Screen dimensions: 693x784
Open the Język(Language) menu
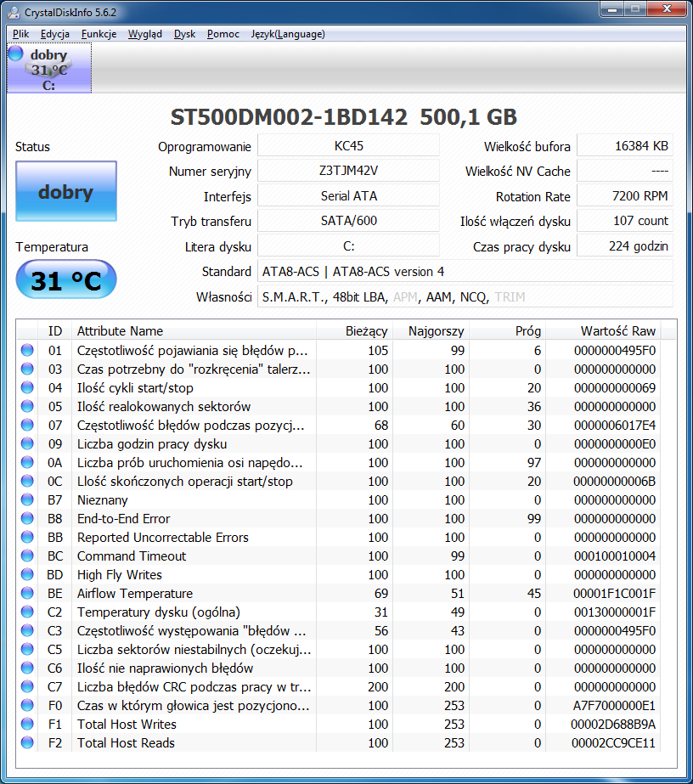tap(288, 34)
